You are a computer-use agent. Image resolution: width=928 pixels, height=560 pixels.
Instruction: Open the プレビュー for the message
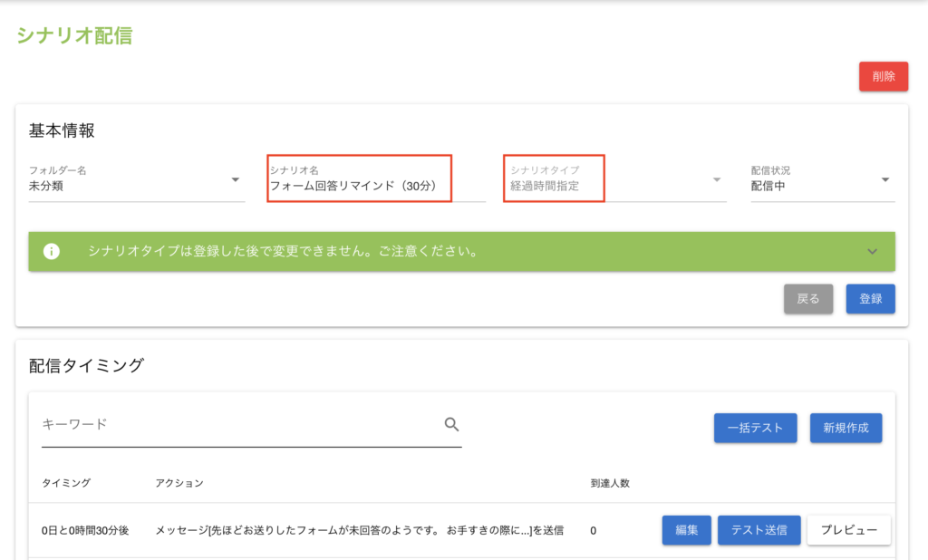[x=848, y=530]
